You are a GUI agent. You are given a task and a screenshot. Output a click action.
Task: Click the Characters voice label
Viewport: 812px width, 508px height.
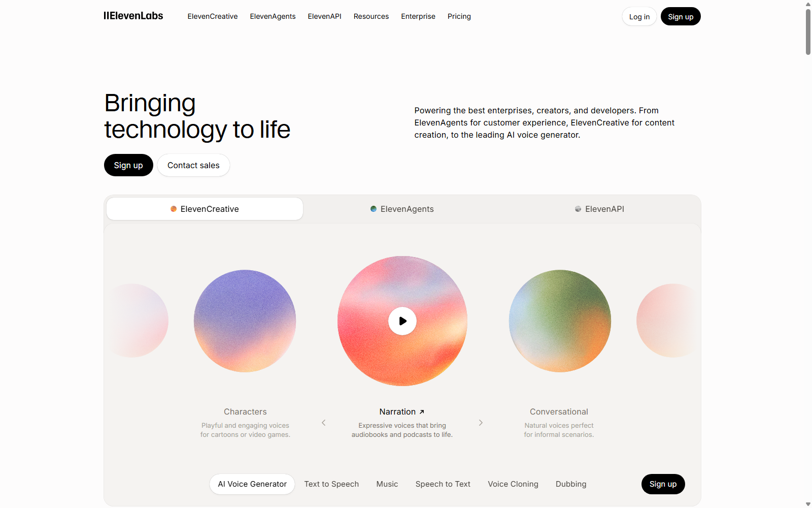245,411
